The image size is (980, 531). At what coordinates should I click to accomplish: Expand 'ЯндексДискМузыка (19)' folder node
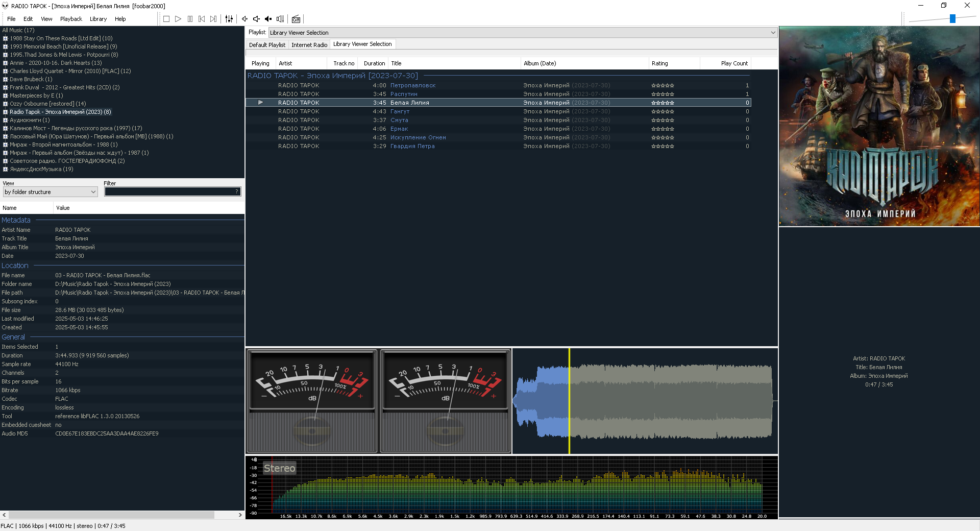click(5, 169)
